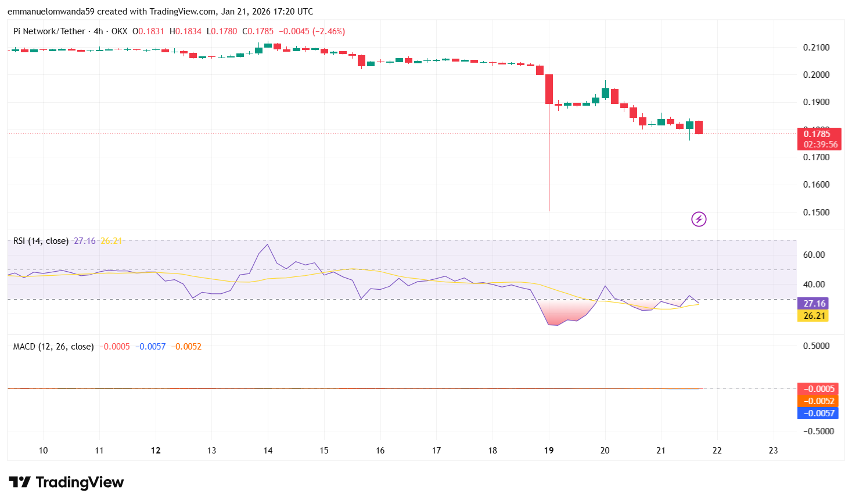Image resolution: width=852 pixels, height=504 pixels.
Task: Click the red histogram tag -0.0005
Action: point(818,389)
